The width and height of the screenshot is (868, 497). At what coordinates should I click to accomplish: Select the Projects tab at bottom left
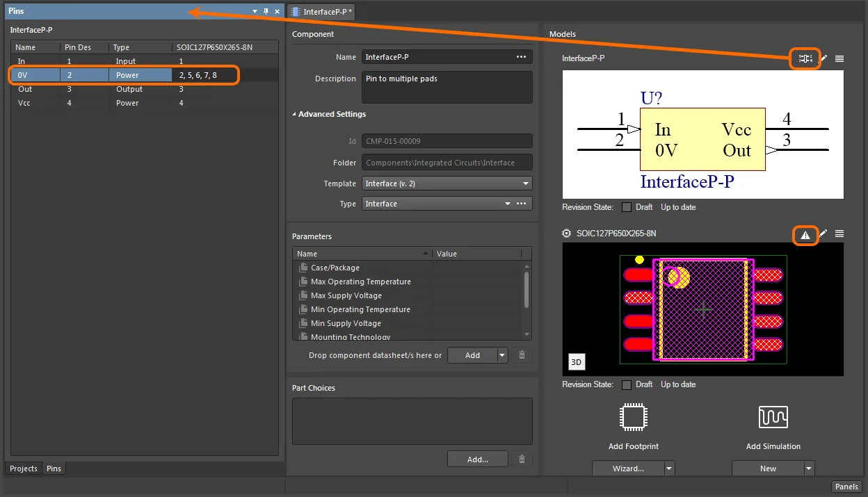tap(23, 468)
